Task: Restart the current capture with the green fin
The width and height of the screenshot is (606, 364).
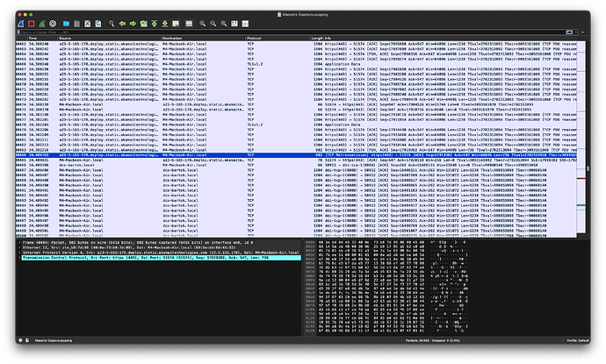Action: pyautogui.click(x=42, y=24)
